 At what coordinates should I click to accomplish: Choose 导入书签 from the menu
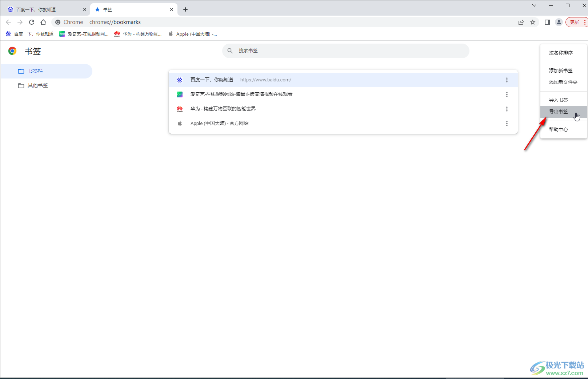tap(564, 100)
